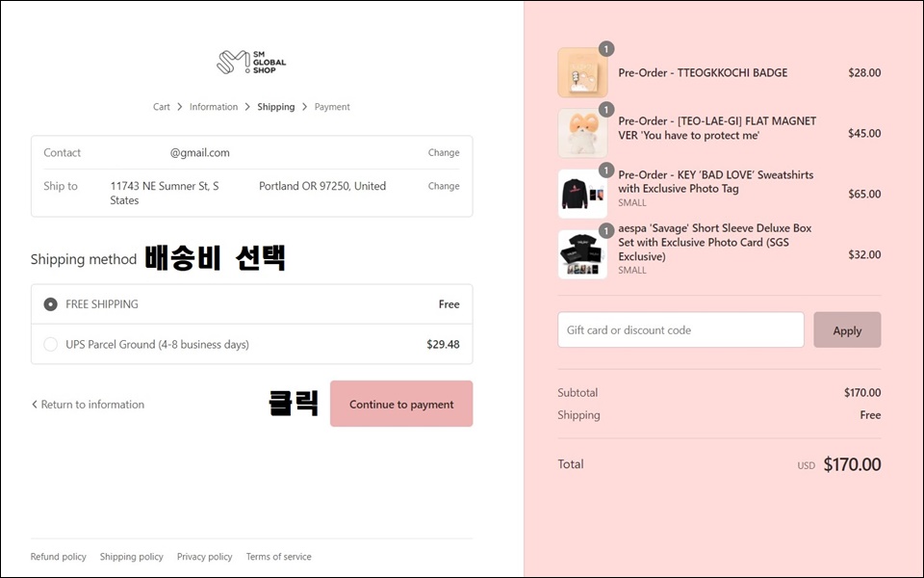Viewport: 924px width, 578px height.
Task: Select the Payment breadcrumb step
Action: point(332,107)
